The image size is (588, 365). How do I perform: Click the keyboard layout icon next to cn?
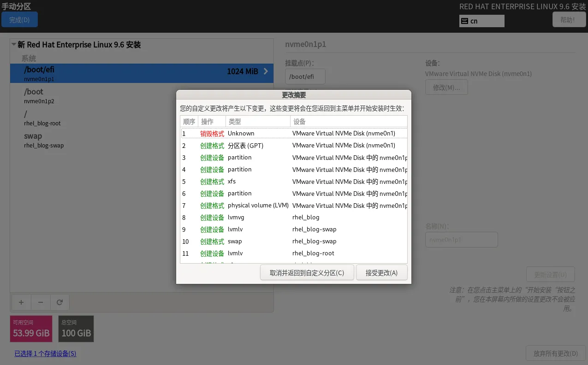[464, 21]
